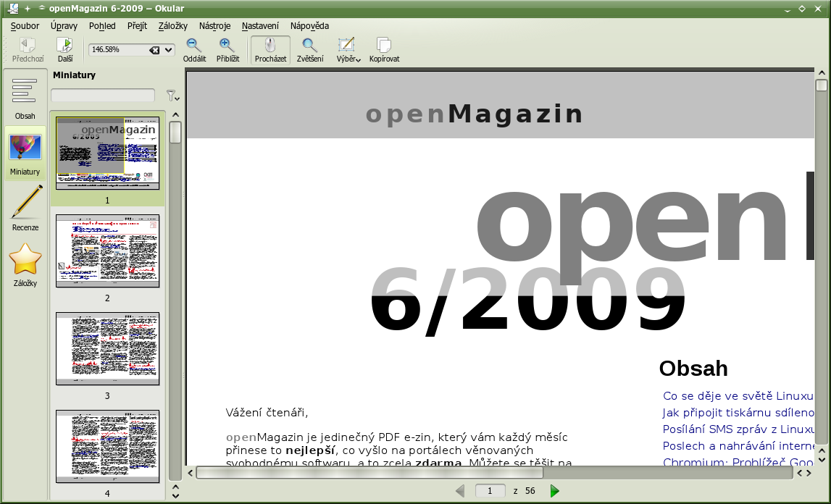The image size is (831, 504).
Task: Click the Oddálit zoom out icon
Action: (x=194, y=46)
